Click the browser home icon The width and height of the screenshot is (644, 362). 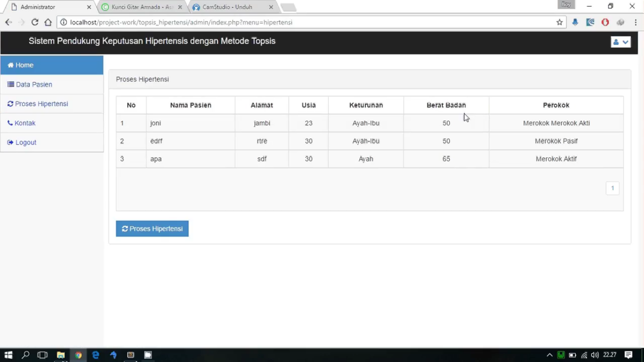[48, 22]
